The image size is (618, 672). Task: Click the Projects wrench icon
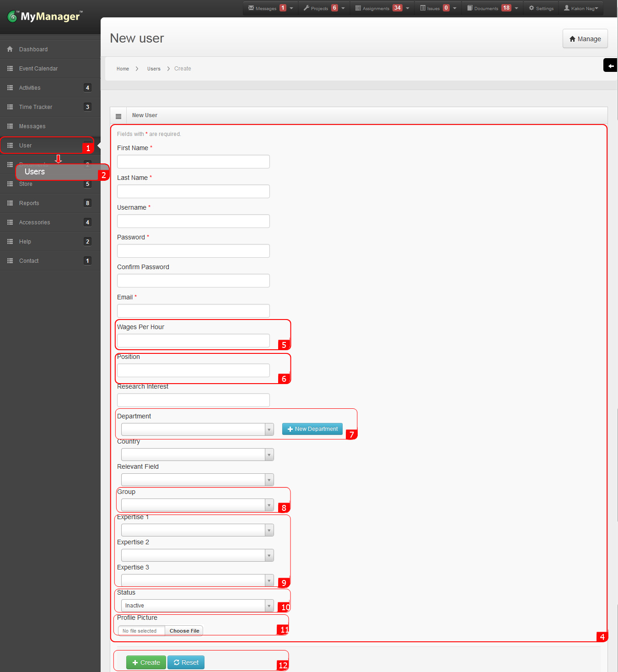306,8
